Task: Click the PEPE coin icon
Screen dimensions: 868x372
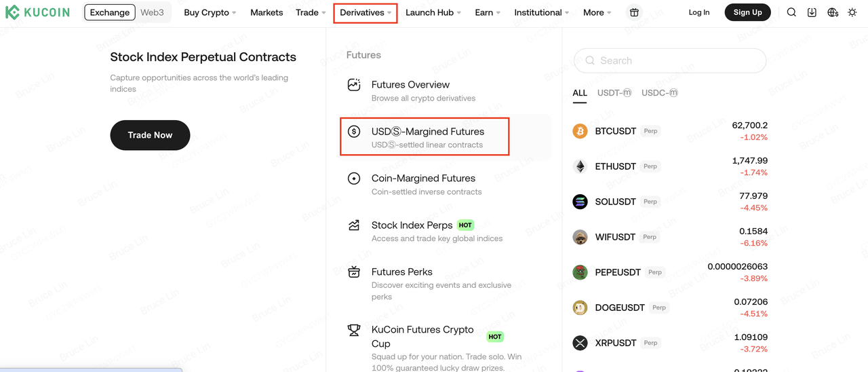Action: tap(580, 272)
